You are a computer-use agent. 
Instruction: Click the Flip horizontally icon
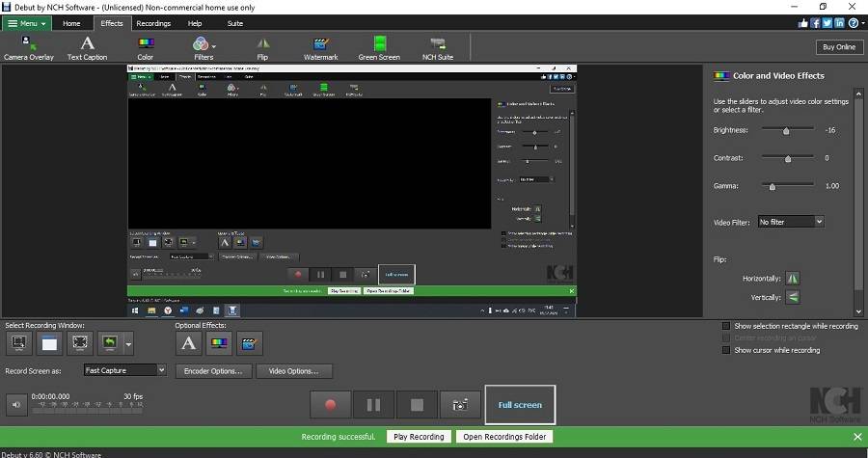pos(792,278)
